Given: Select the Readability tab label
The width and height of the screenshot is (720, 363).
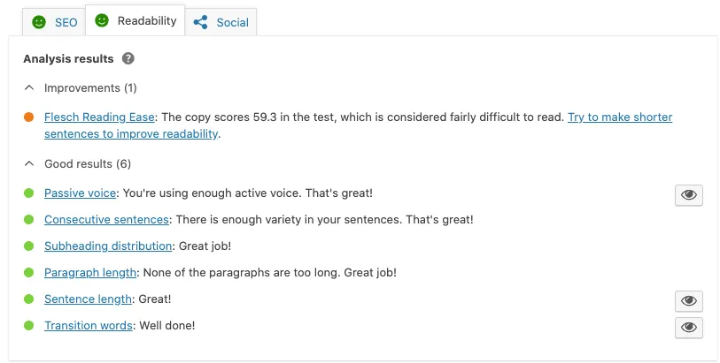Looking at the screenshot, I should pos(147,21).
